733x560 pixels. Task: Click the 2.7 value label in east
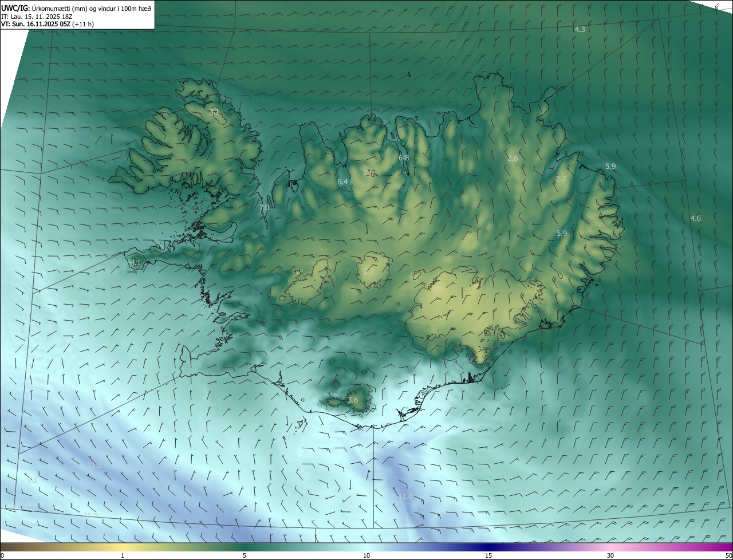coord(561,179)
